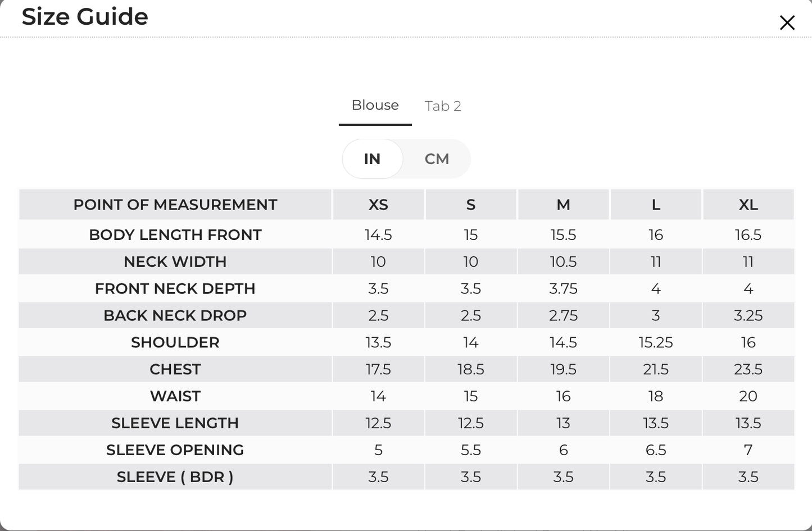Select the IN unit toggle
The height and width of the screenshot is (531, 812).
click(372, 159)
